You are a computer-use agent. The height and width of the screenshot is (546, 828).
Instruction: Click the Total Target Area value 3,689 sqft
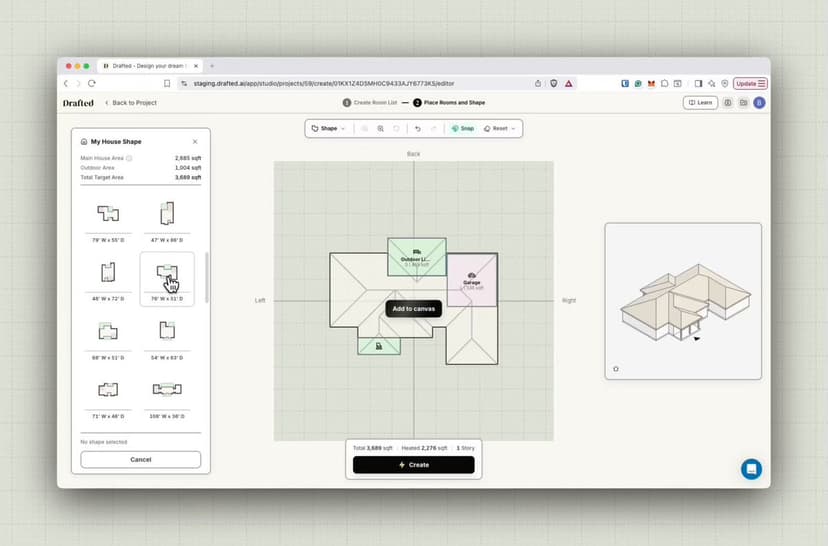point(188,177)
